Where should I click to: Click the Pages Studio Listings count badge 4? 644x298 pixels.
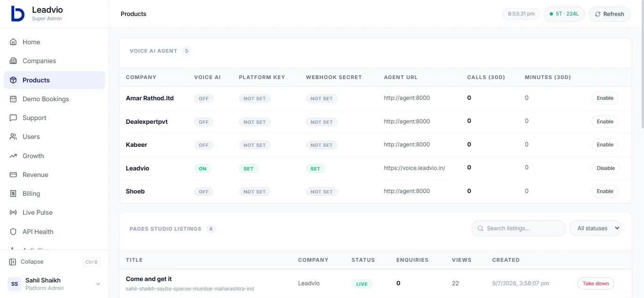click(x=211, y=229)
